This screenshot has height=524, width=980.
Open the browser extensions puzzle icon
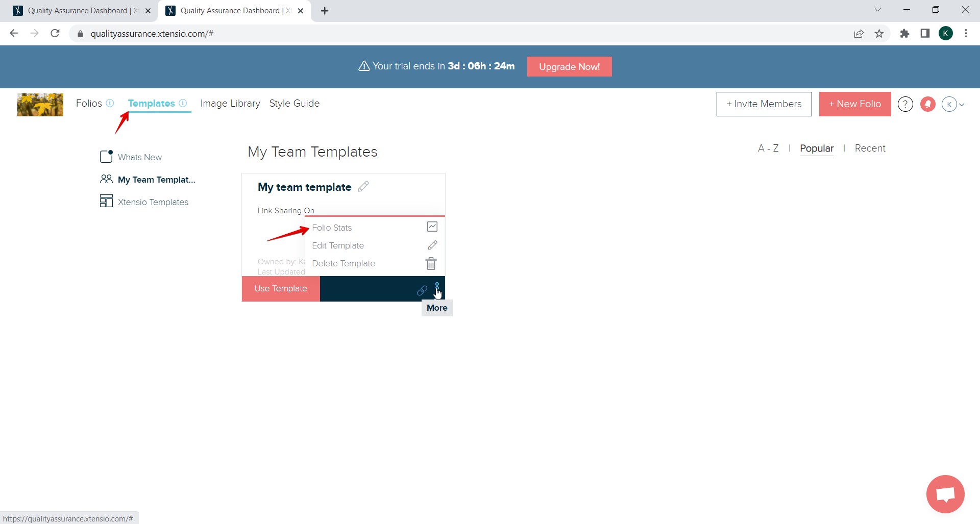click(904, 34)
